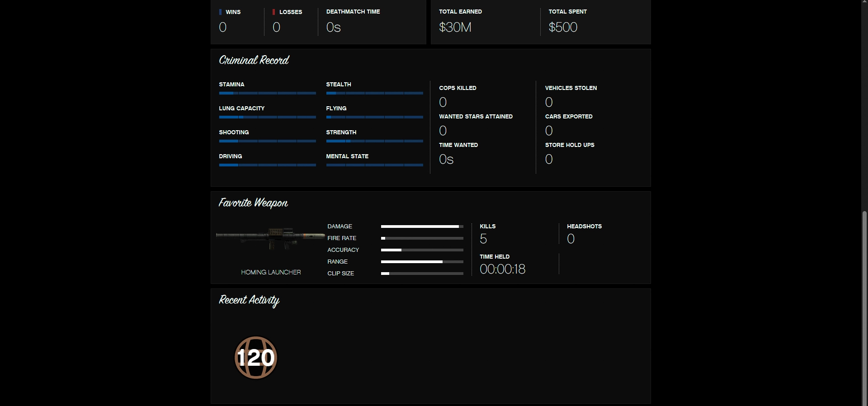
Task: Click the Stealth skill bar
Action: (x=374, y=93)
